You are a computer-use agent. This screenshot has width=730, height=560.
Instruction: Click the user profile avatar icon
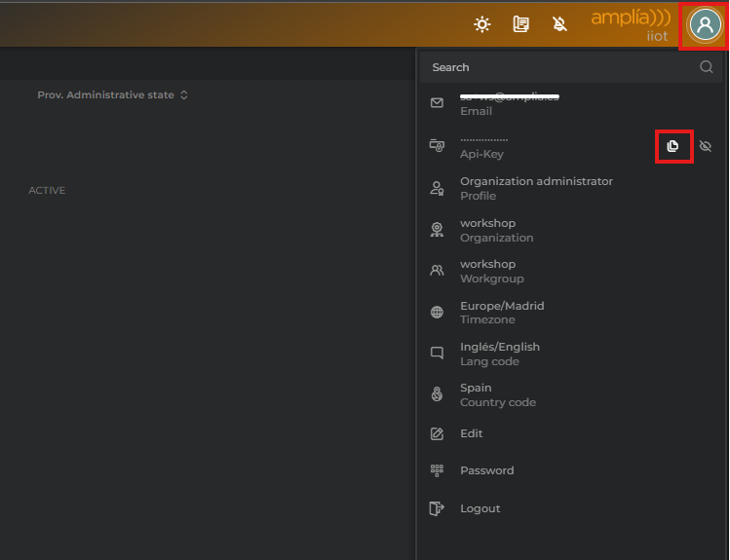click(705, 24)
